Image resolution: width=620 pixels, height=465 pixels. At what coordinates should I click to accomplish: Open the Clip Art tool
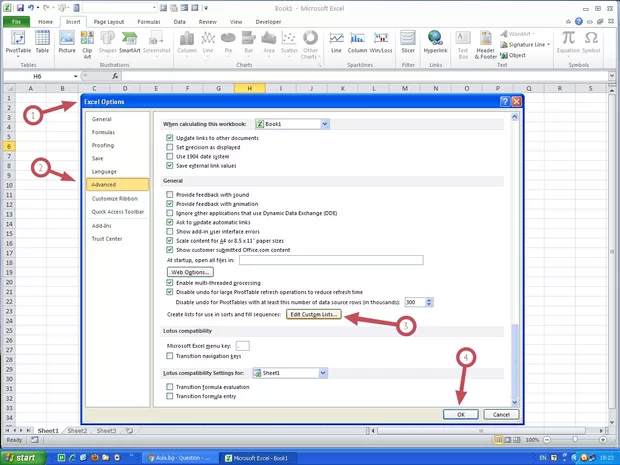pyautogui.click(x=88, y=40)
